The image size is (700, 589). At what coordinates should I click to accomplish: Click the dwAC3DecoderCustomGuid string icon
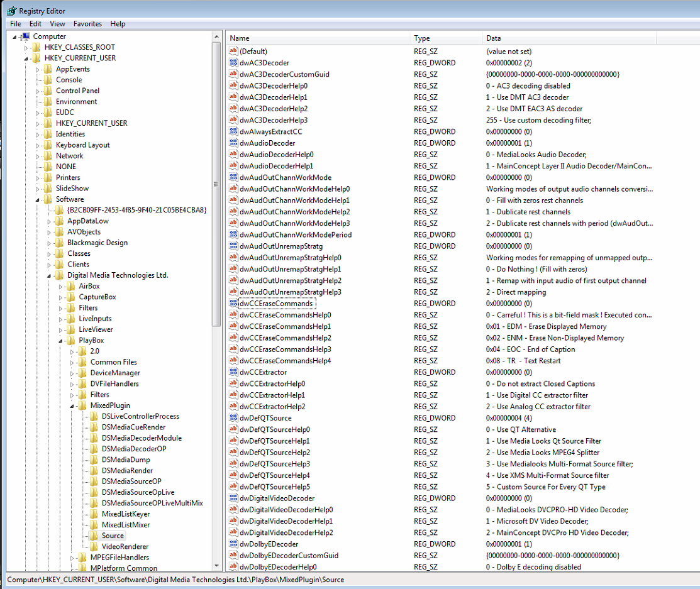point(233,74)
